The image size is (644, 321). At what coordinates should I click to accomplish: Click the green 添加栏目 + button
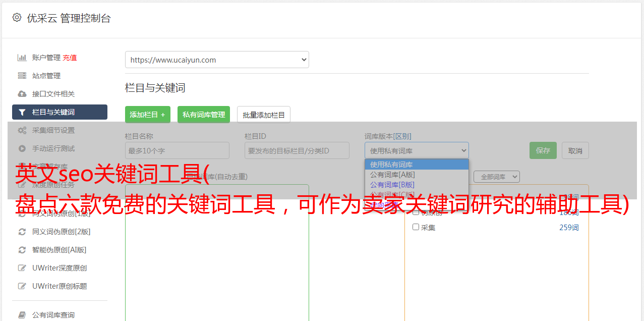pos(148,115)
